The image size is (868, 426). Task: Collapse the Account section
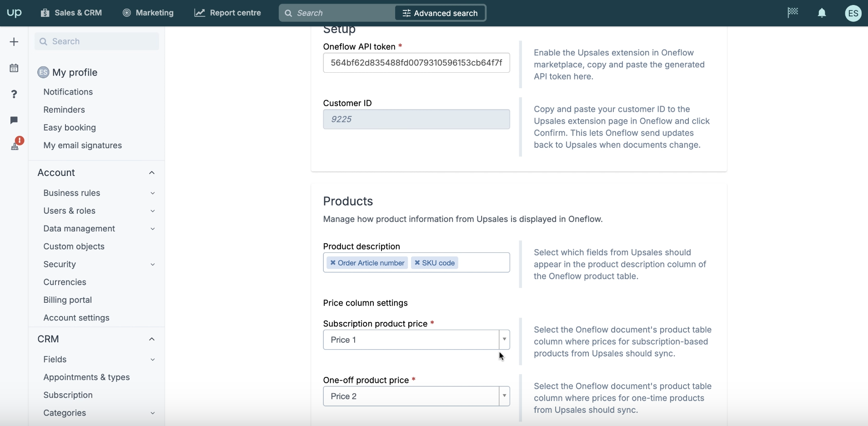point(152,173)
